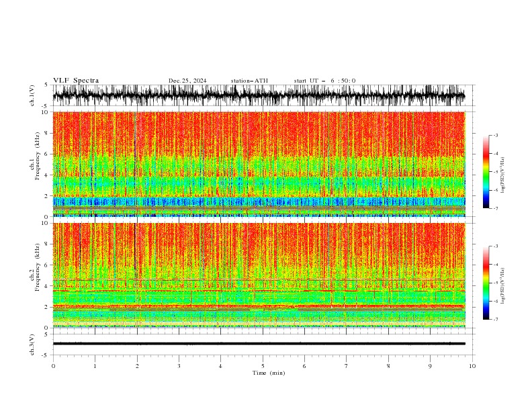Click the 'start UT = 6 :50: 0' text
Image resolution: width=532 pixels, height=411 pixels.
324,81
